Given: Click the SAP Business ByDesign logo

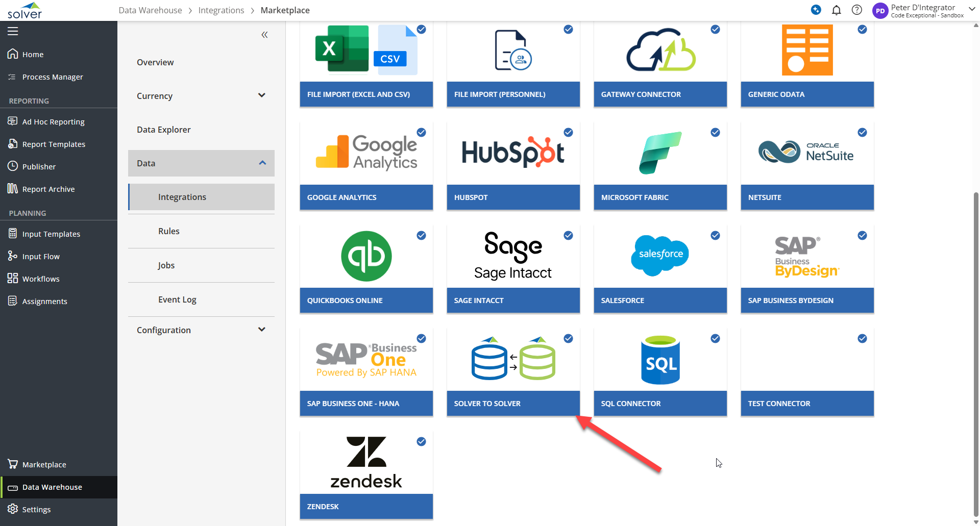Looking at the screenshot, I should [807, 257].
